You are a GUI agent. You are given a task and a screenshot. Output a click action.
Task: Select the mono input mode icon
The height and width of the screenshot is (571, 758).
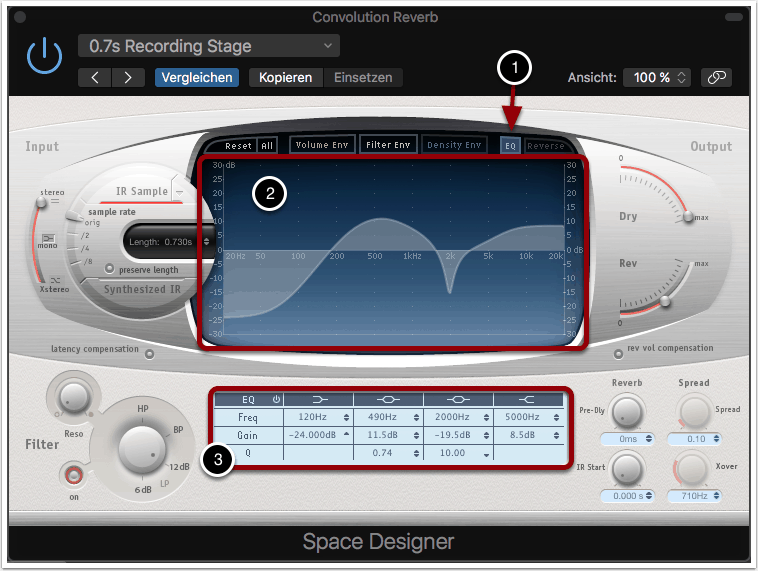[x=48, y=238]
